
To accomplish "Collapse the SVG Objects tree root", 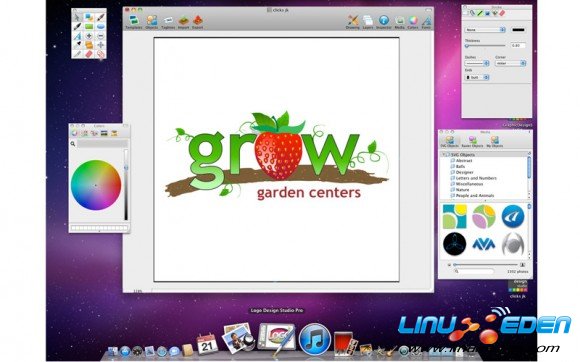I will click(443, 155).
